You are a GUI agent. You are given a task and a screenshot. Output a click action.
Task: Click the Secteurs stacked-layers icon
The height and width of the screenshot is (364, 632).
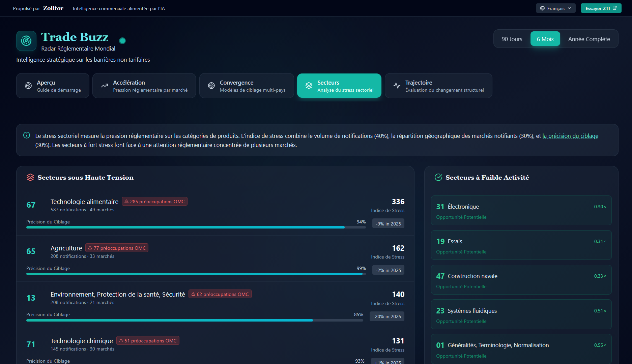309,86
